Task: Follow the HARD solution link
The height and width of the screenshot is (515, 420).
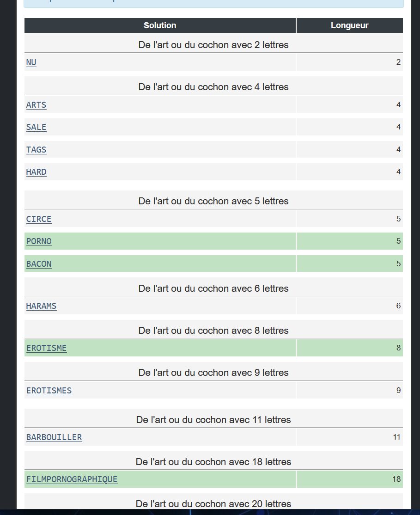Action: pos(36,172)
